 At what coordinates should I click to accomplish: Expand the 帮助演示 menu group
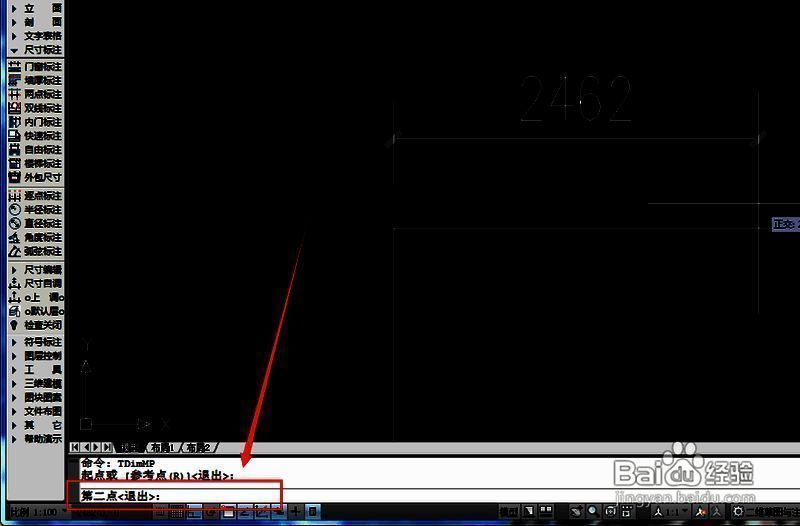(x=35, y=438)
